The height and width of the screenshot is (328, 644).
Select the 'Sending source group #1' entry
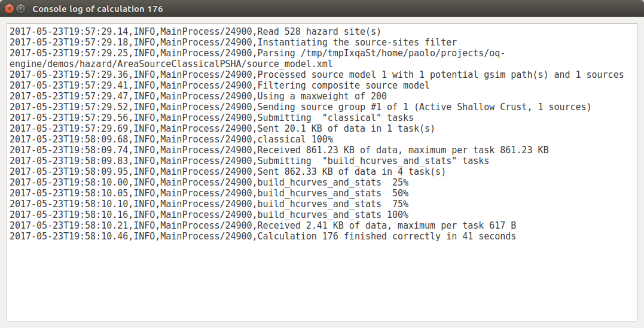[x=424, y=107]
